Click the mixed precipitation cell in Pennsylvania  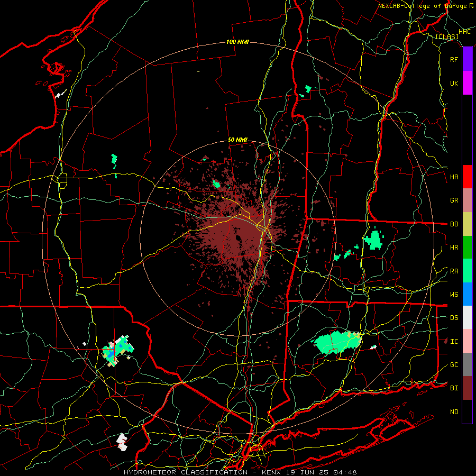(x=117, y=351)
